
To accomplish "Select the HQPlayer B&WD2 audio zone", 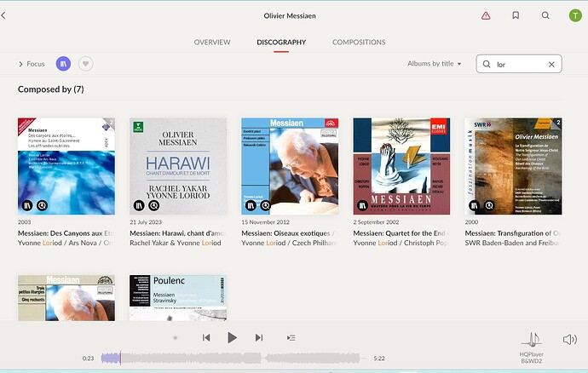I will [x=532, y=345].
